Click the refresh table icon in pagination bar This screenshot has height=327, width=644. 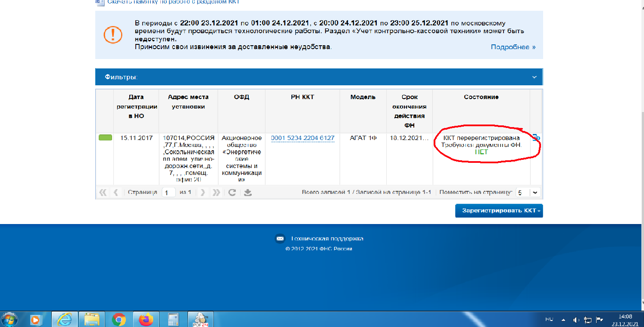tap(232, 193)
